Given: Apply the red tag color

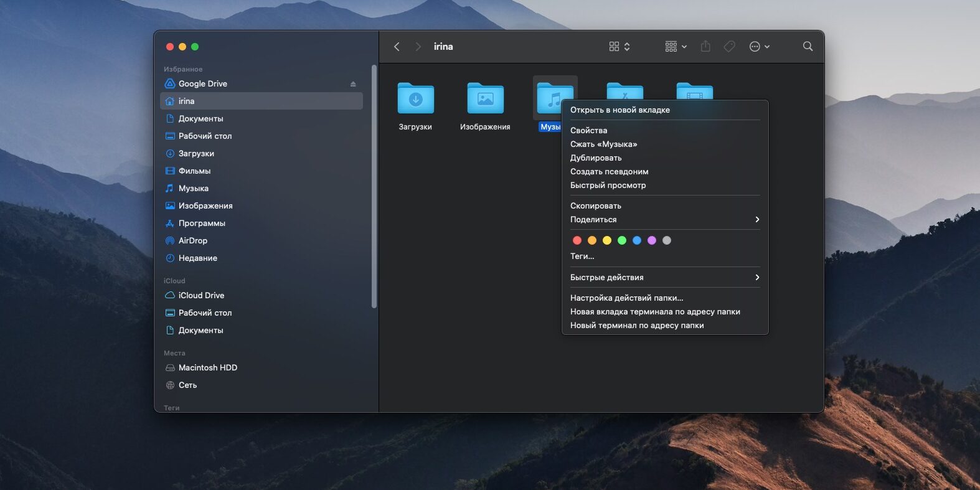Looking at the screenshot, I should 577,240.
